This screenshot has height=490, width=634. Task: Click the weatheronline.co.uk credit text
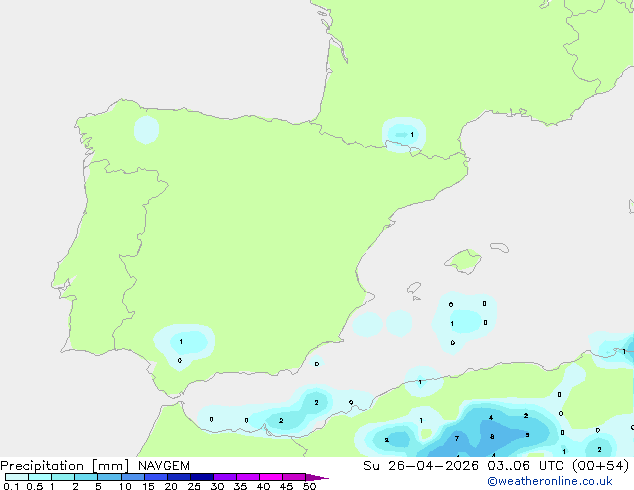pos(550,481)
